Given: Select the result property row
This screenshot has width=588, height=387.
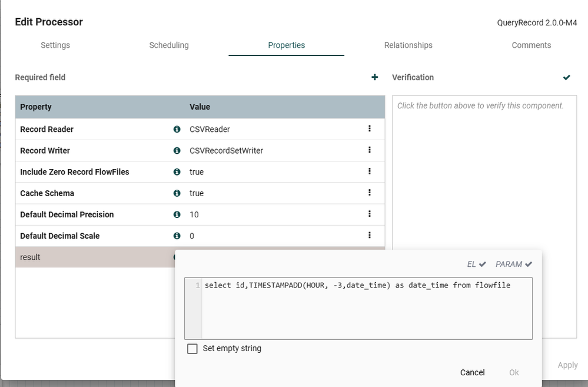Looking at the screenshot, I should tap(88, 257).
